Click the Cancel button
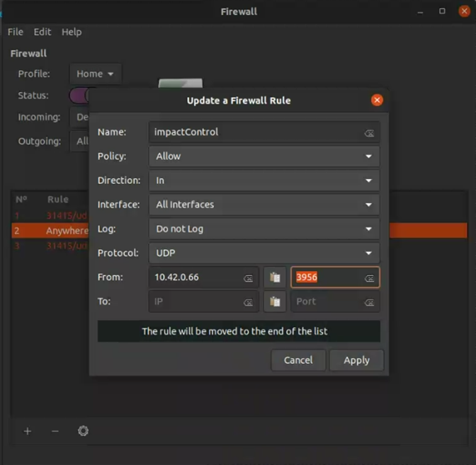 pos(298,360)
